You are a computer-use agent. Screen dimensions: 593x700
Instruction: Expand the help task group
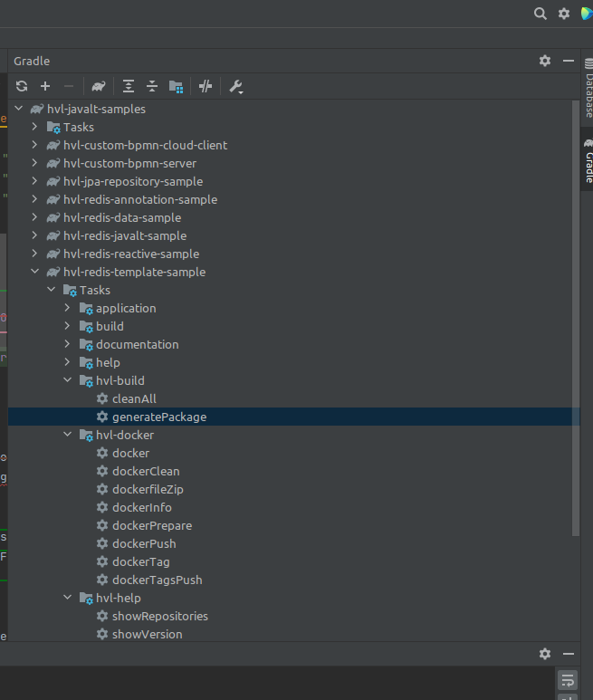[67, 362]
